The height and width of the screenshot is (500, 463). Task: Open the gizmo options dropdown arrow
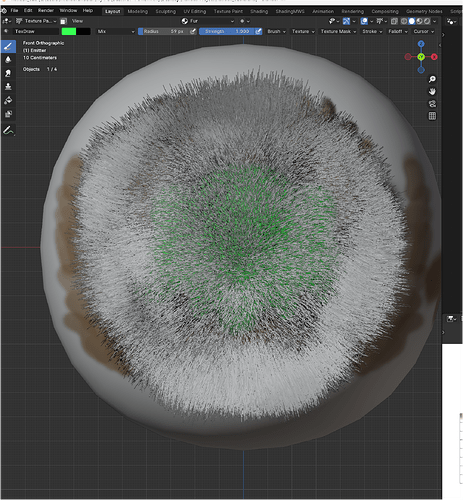click(x=354, y=21)
